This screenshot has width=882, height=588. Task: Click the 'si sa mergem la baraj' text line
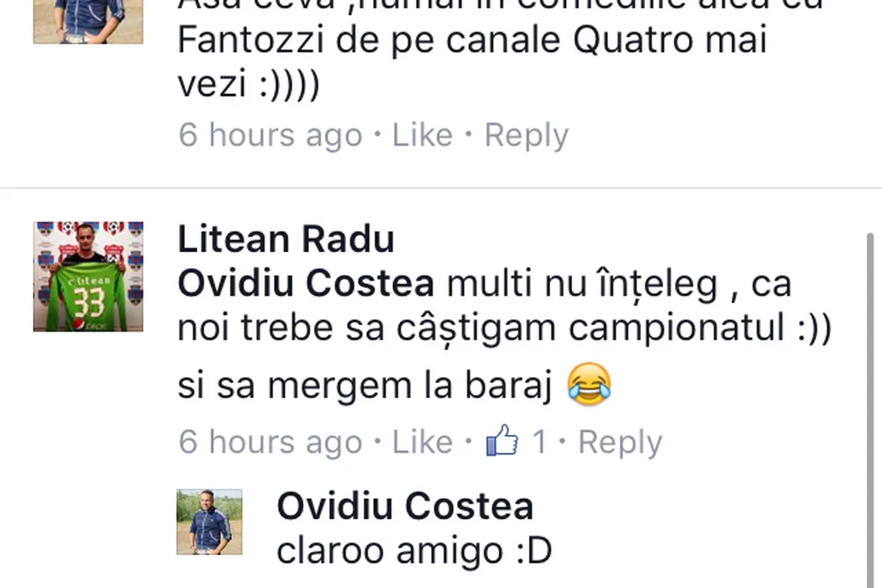pyautogui.click(x=365, y=386)
